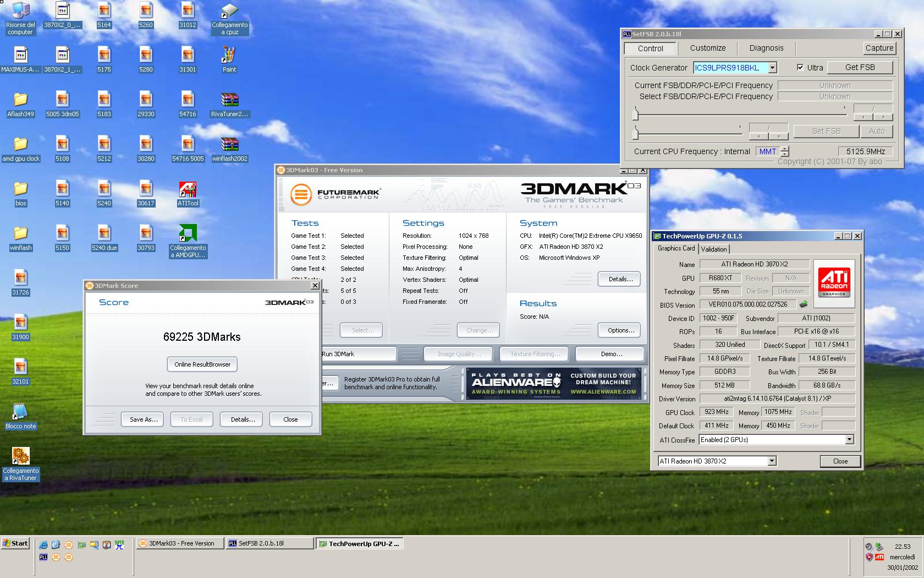Image resolution: width=924 pixels, height=578 pixels.
Task: Open Results Options in 3DMark03
Action: click(620, 330)
